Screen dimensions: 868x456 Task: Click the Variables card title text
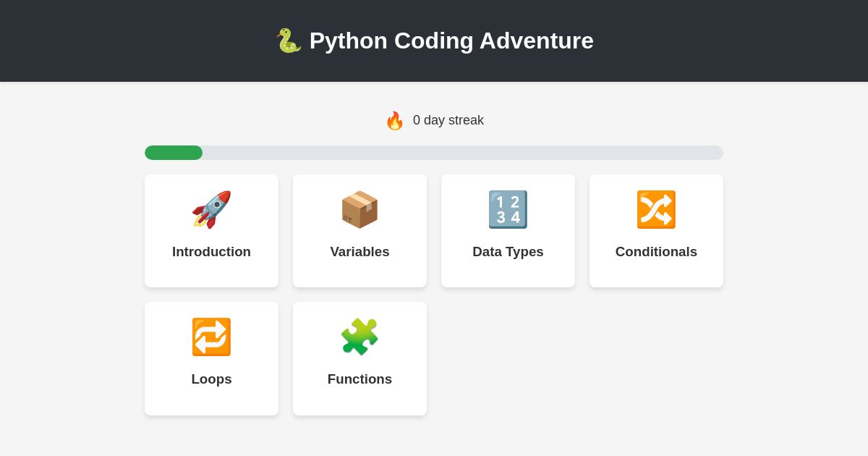click(359, 252)
